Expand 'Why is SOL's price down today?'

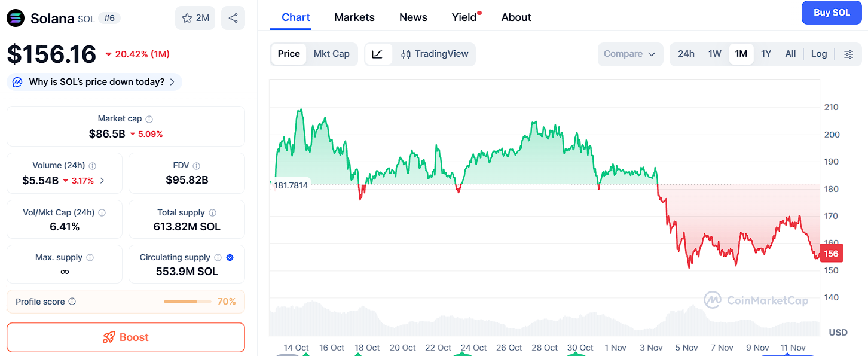pos(94,82)
